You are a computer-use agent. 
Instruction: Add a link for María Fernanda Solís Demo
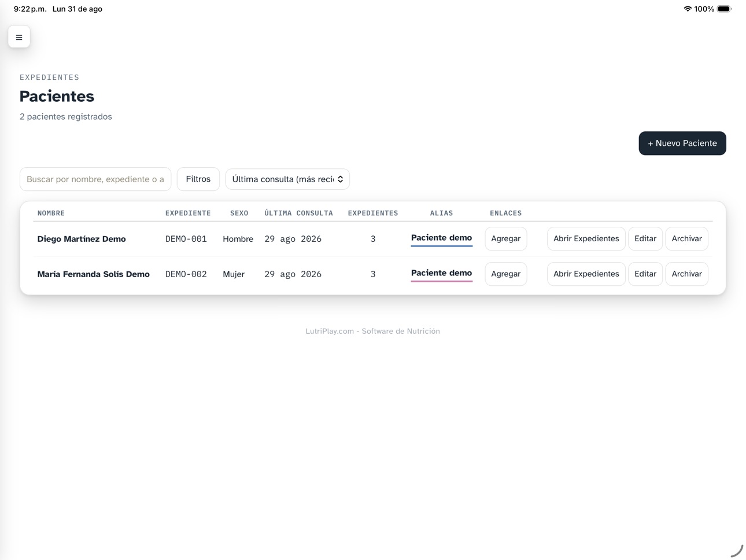(x=506, y=274)
